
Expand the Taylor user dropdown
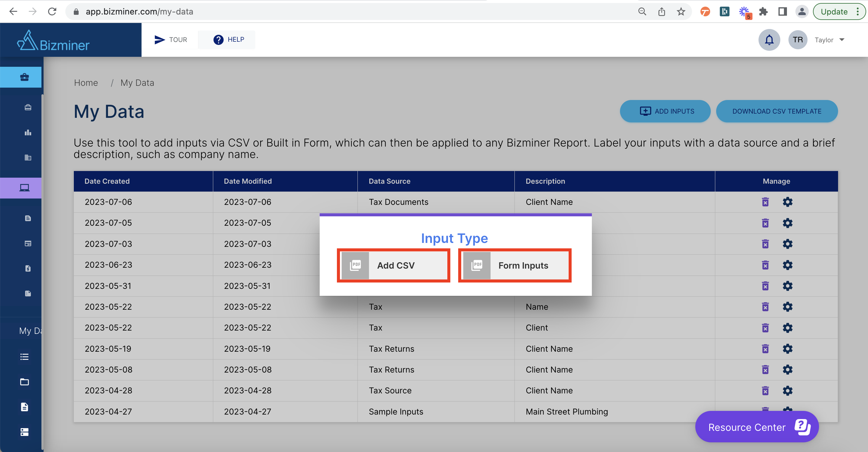(x=829, y=40)
